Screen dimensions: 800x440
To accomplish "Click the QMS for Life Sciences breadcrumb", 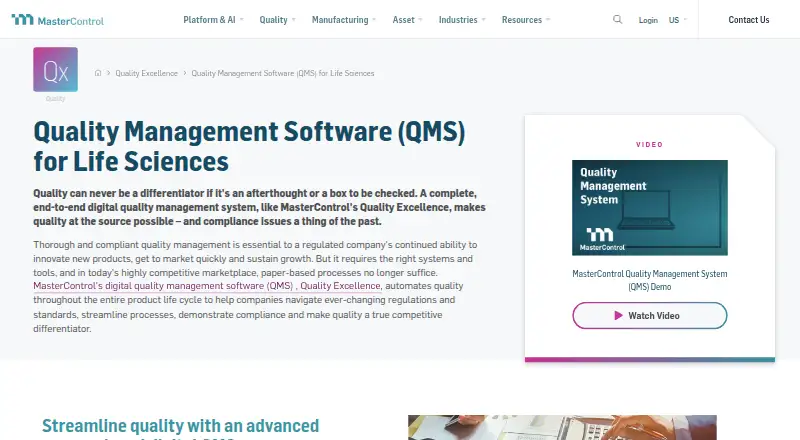I will pos(283,73).
